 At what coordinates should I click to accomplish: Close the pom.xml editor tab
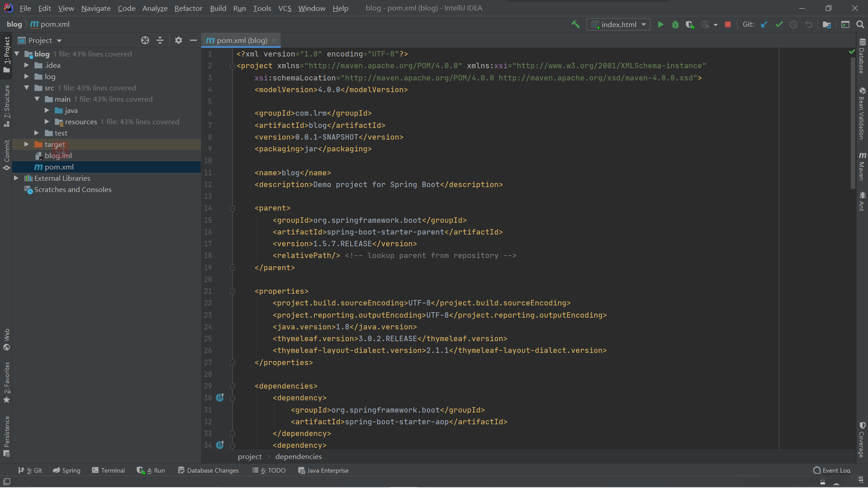pos(274,40)
